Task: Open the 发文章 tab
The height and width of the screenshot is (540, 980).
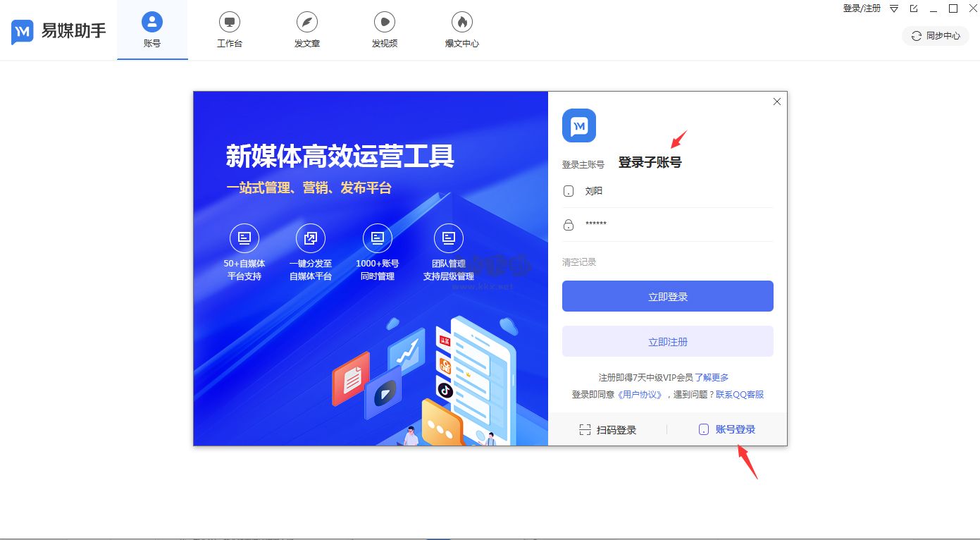Action: pyautogui.click(x=307, y=30)
